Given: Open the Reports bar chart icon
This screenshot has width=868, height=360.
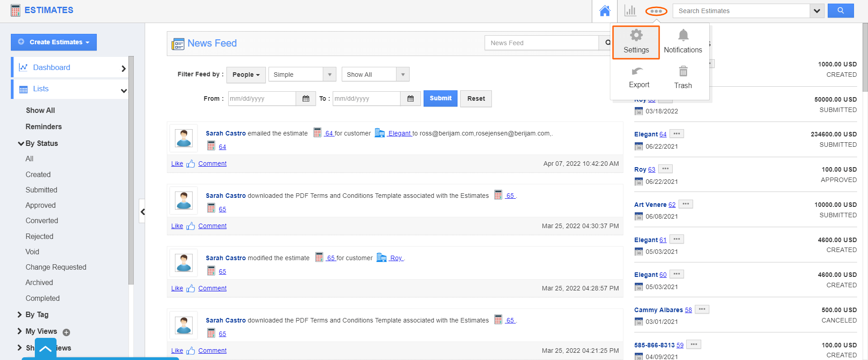Looking at the screenshot, I should (x=630, y=11).
